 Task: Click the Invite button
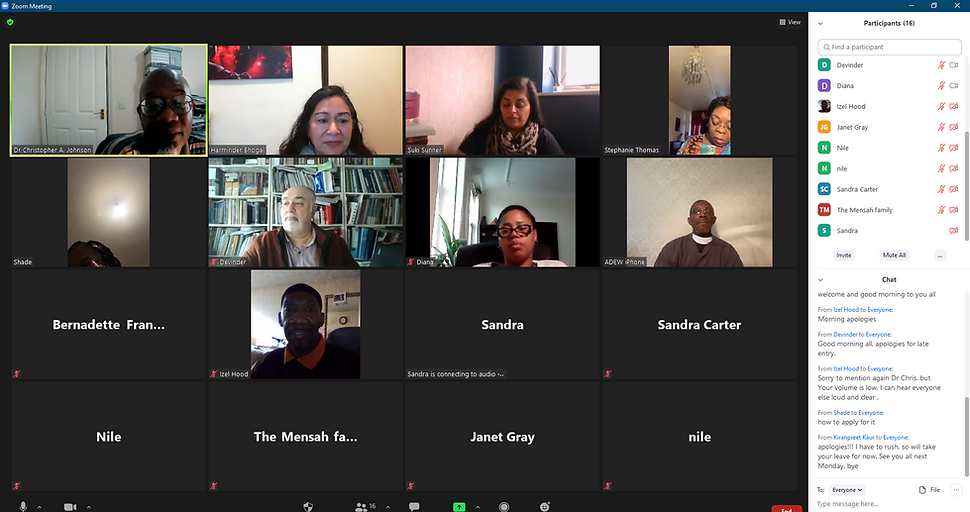844,255
